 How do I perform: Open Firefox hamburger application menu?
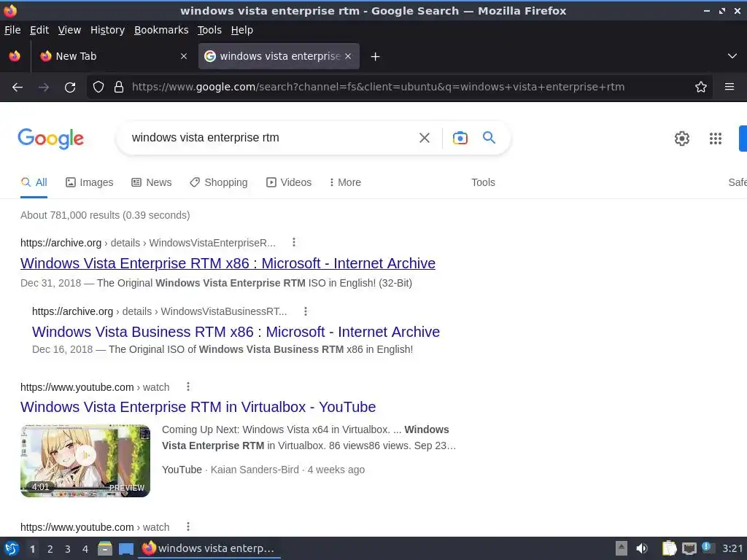point(729,87)
